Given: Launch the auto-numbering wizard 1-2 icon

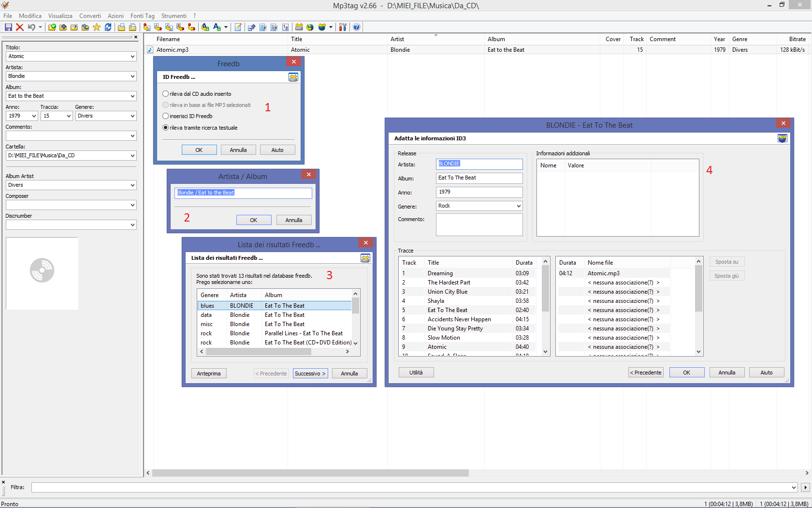Looking at the screenshot, I should pos(286,27).
